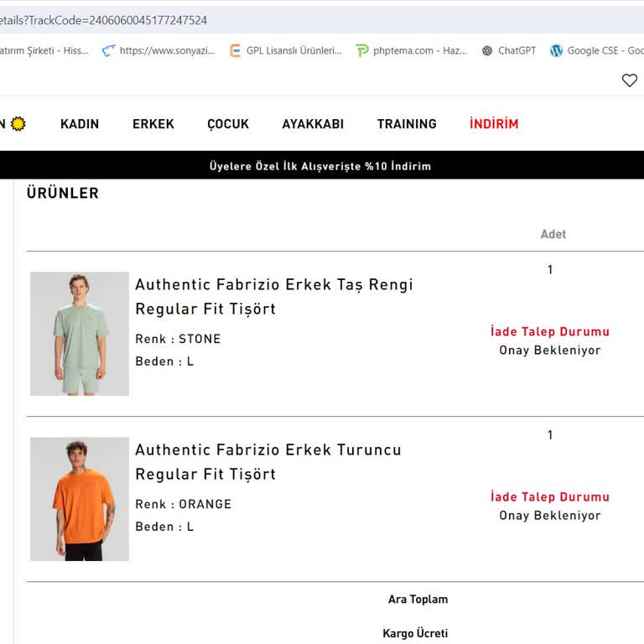This screenshot has height=644, width=644.
Task: Open the ERKEK menu
Action: pyautogui.click(x=153, y=123)
